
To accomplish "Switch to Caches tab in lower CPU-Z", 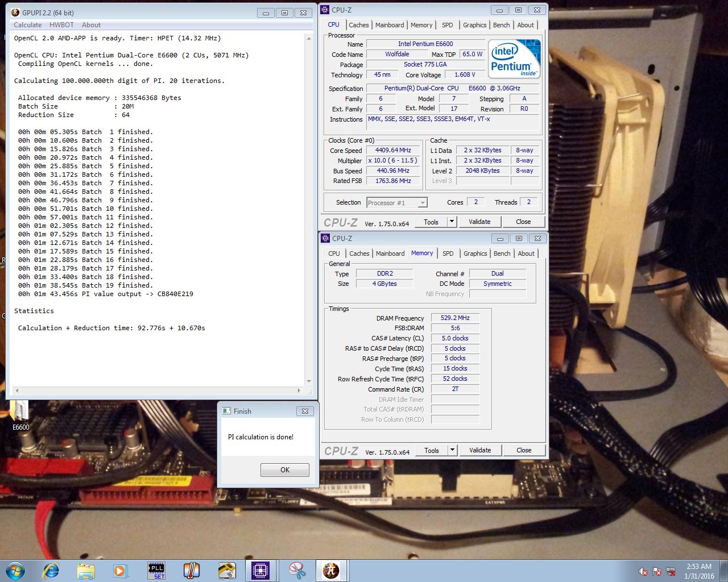I will point(359,253).
